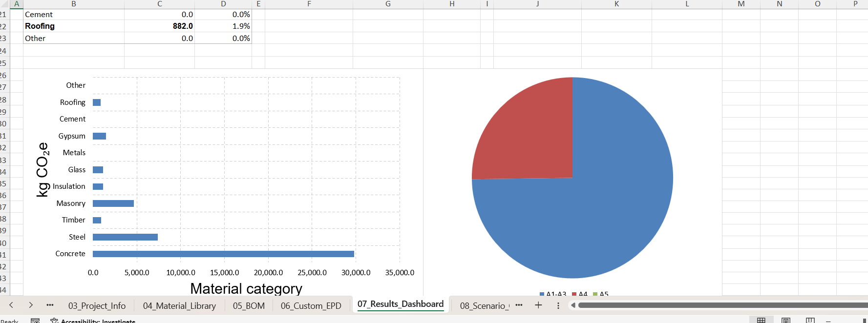Select the Timber bar in bar chart
The height and width of the screenshot is (323, 868).
[97, 220]
